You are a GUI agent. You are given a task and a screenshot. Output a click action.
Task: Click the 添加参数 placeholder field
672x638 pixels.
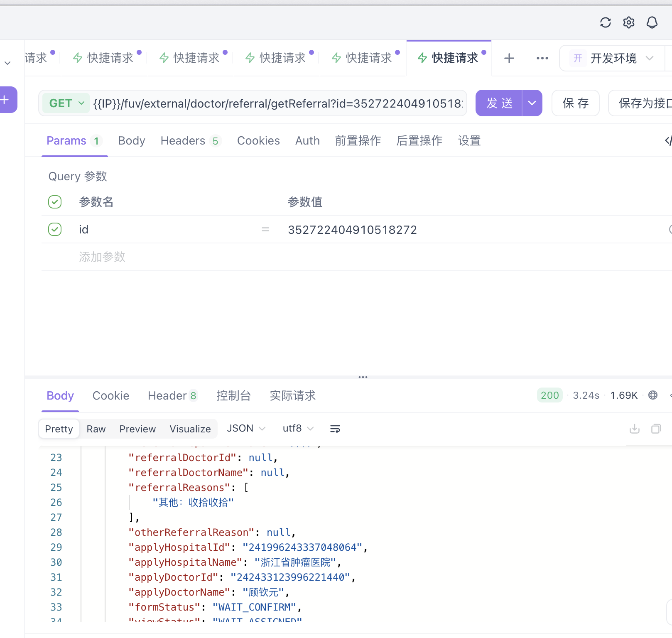click(x=102, y=257)
